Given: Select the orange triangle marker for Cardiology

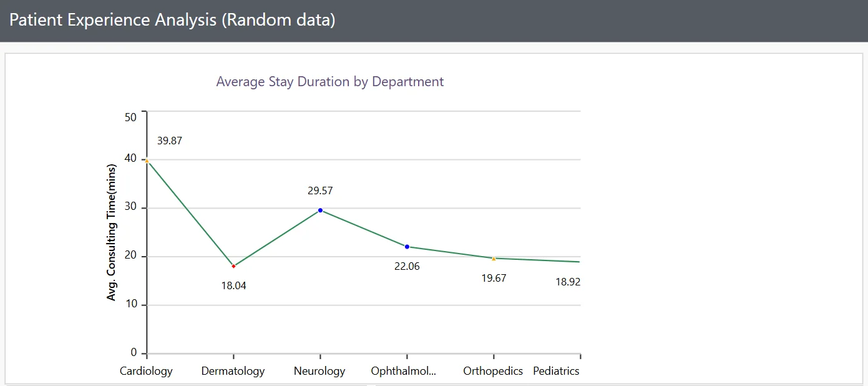Looking at the screenshot, I should [x=146, y=160].
